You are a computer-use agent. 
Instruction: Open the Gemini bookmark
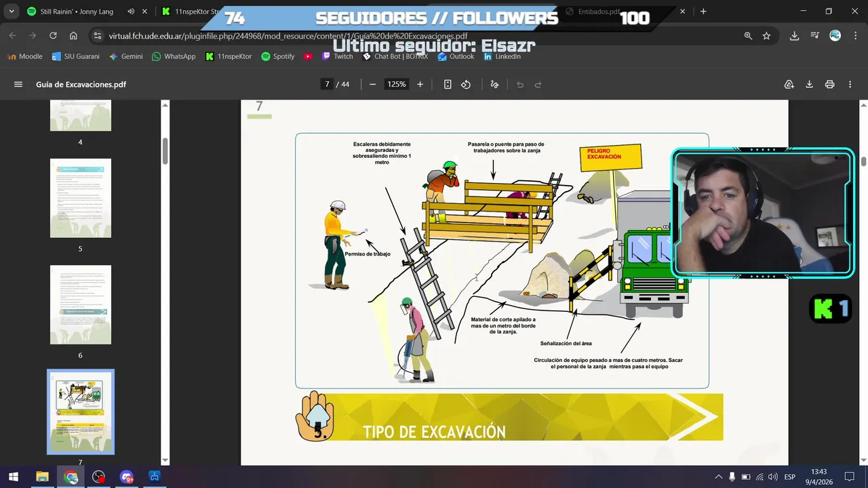126,56
